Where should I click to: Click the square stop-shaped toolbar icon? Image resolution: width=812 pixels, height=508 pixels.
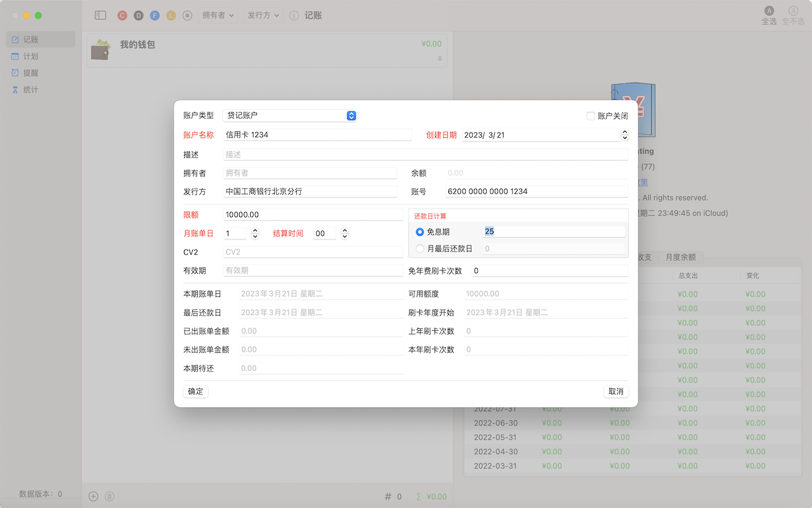click(x=187, y=15)
